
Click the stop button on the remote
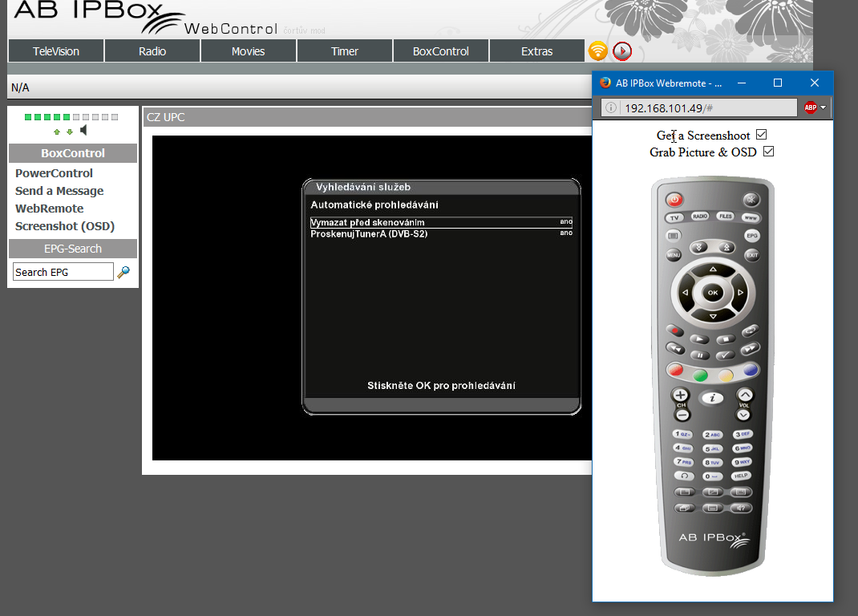coord(726,339)
